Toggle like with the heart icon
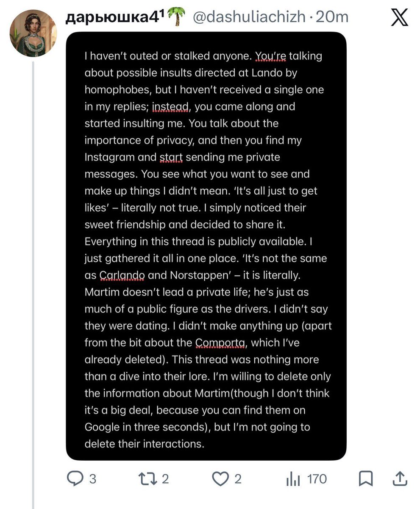The image size is (420, 509). pos(220,479)
